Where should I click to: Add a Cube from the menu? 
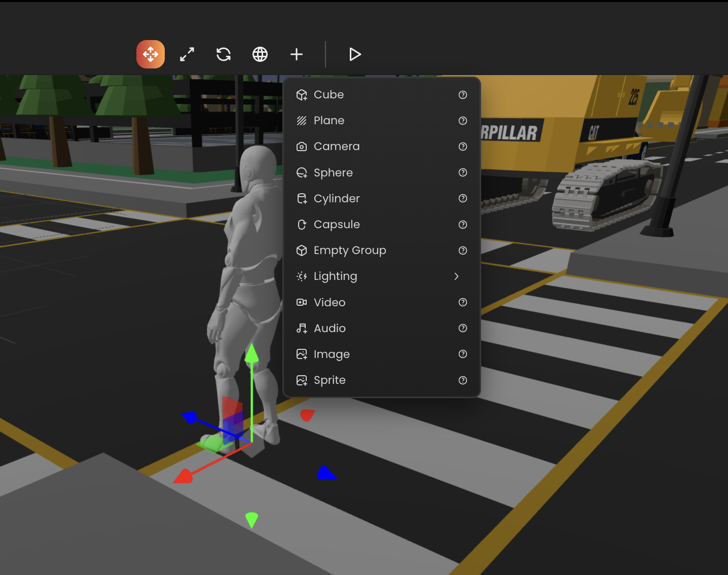(x=381, y=95)
